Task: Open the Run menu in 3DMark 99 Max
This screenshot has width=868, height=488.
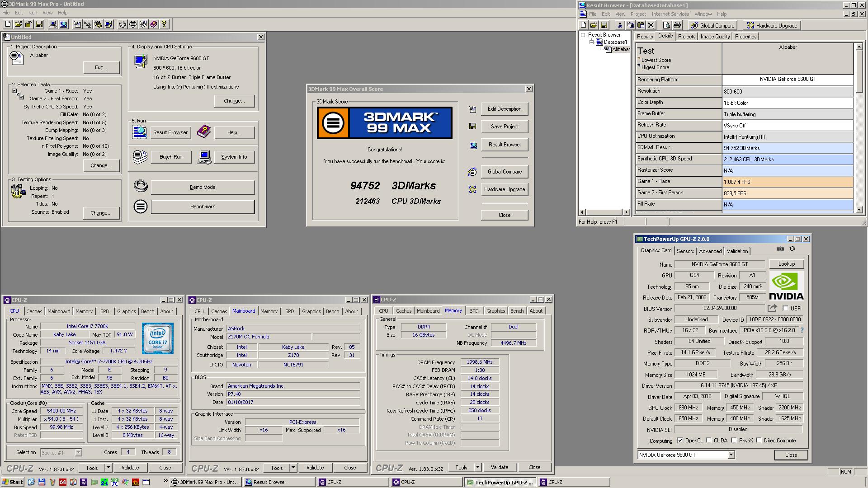Action: click(33, 13)
